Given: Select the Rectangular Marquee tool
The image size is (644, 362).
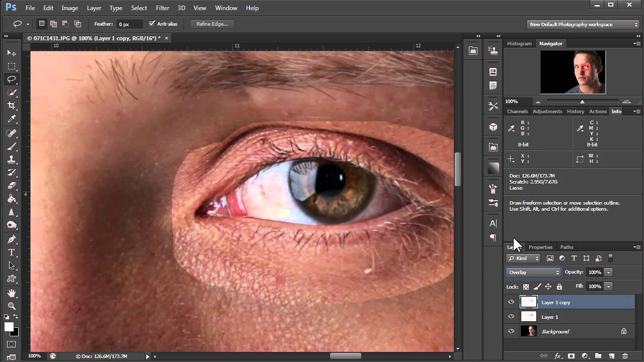Looking at the screenshot, I should [x=12, y=66].
